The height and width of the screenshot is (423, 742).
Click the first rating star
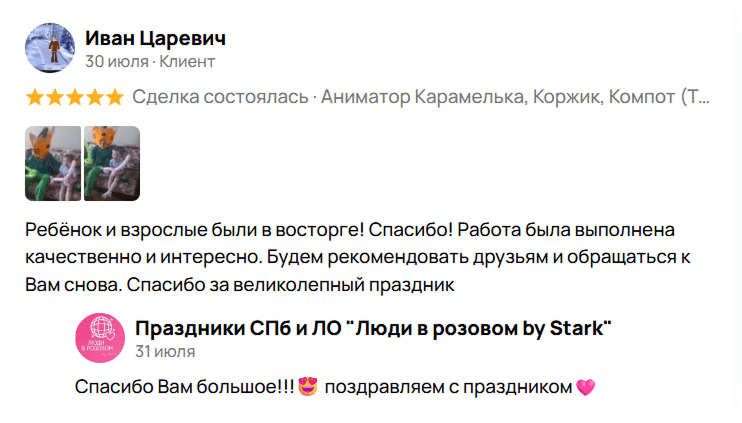pyautogui.click(x=35, y=97)
